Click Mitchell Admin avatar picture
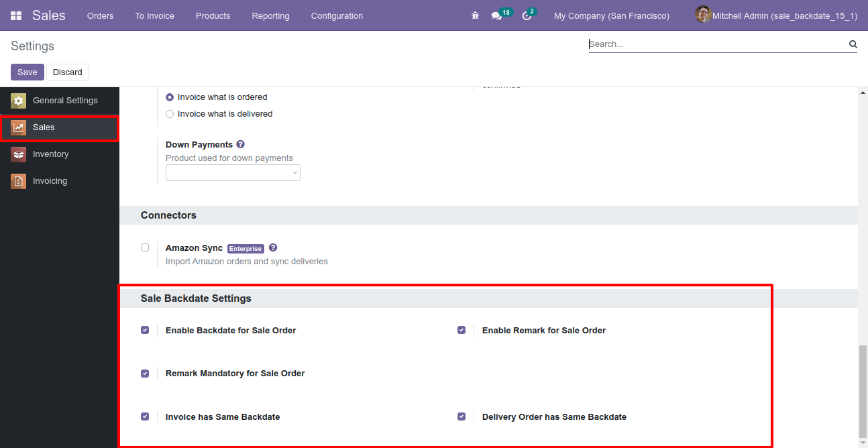The image size is (868, 448). click(x=703, y=15)
